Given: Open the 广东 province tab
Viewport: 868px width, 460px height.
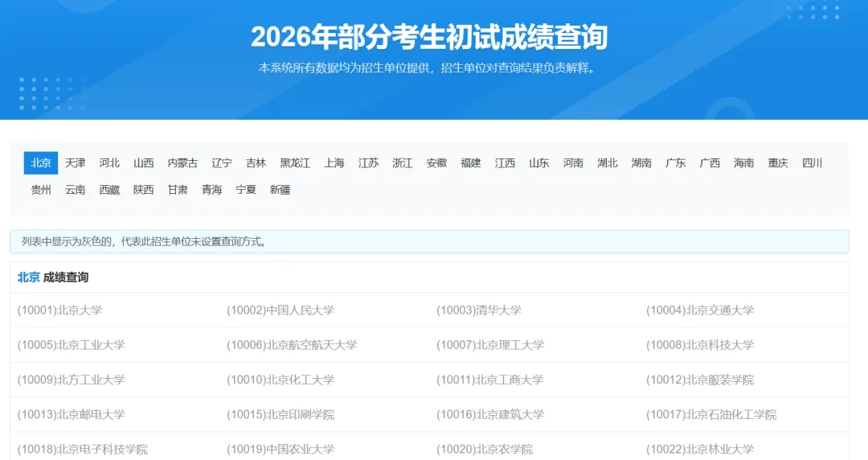Looking at the screenshot, I should pyautogui.click(x=676, y=163).
